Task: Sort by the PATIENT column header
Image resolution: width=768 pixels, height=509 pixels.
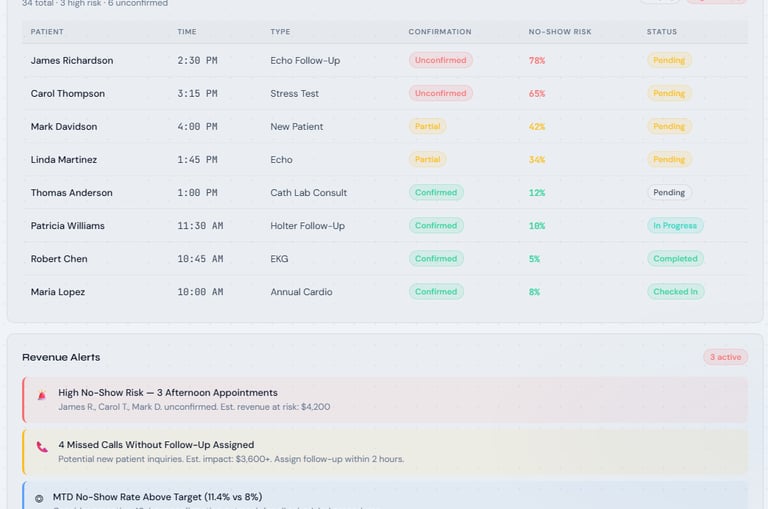Action: click(47, 32)
